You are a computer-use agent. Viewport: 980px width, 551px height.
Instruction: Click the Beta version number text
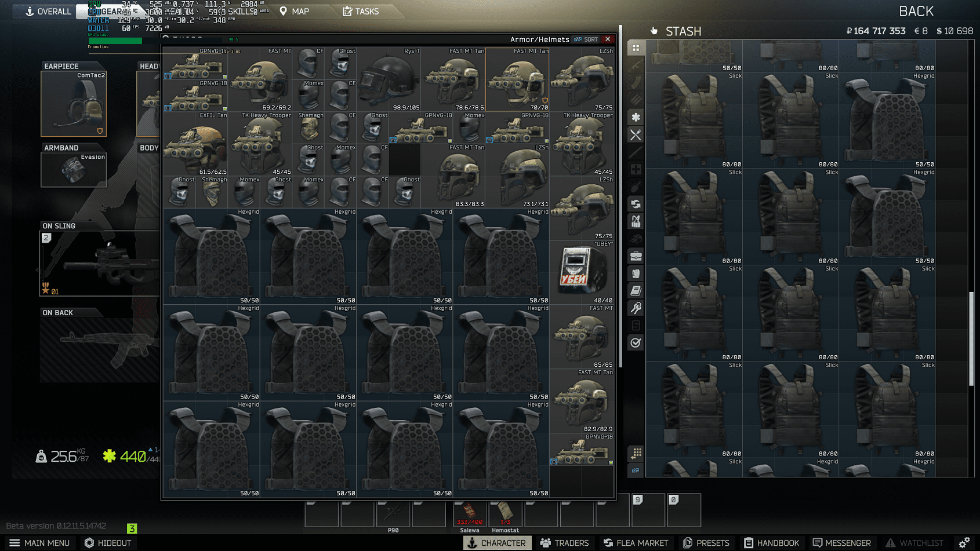point(56,526)
